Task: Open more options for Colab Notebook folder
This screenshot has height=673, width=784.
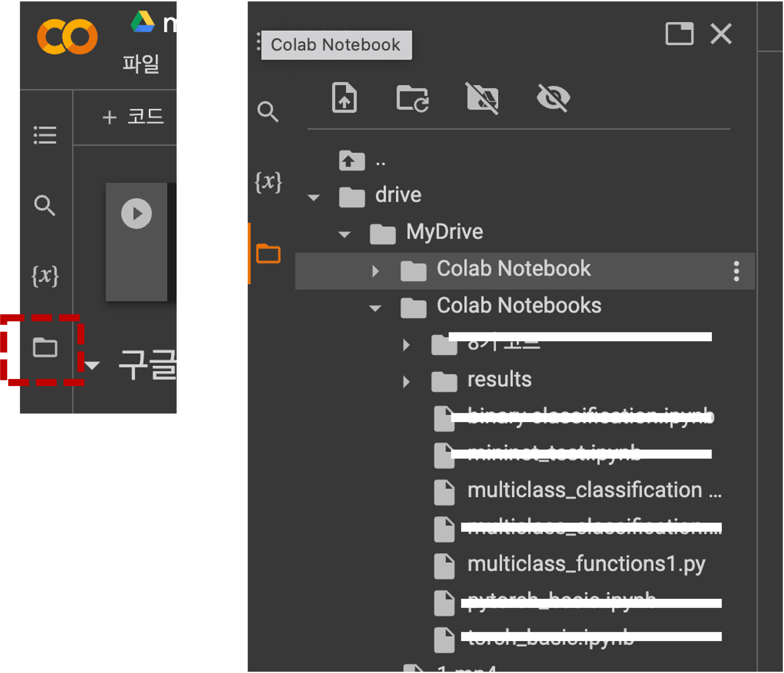Action: tap(736, 271)
